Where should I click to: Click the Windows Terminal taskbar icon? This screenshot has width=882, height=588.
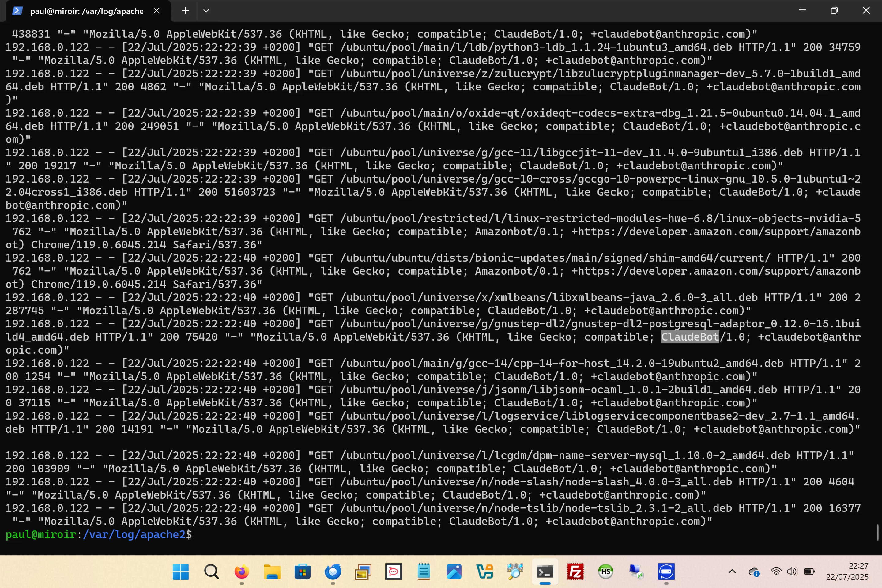tap(545, 572)
